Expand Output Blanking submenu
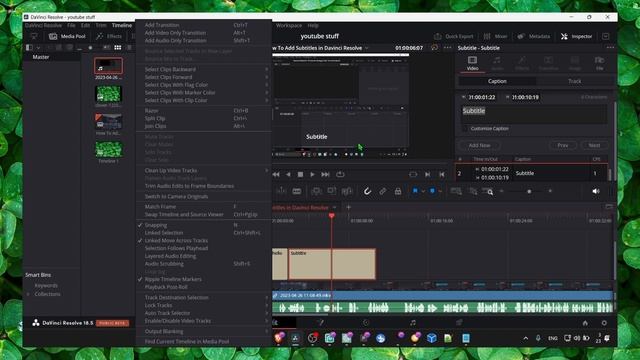Image resolution: width=640 pixels, height=360 pixels. (x=202, y=331)
